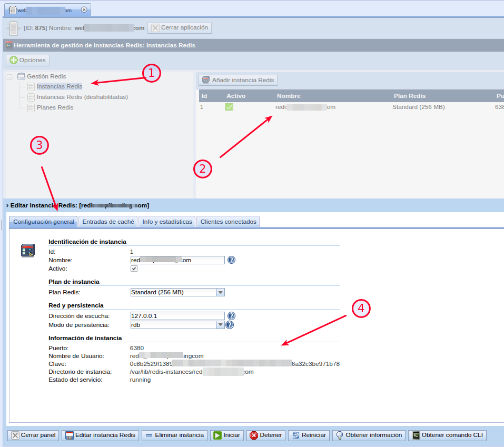Screen dimensions: 504x447
Task: Click the help icon next to Nombre field
Action: pos(231,260)
